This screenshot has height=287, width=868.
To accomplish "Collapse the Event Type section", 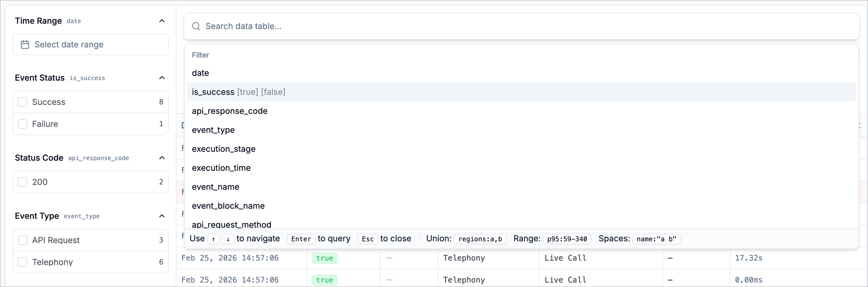I will pos(162,216).
